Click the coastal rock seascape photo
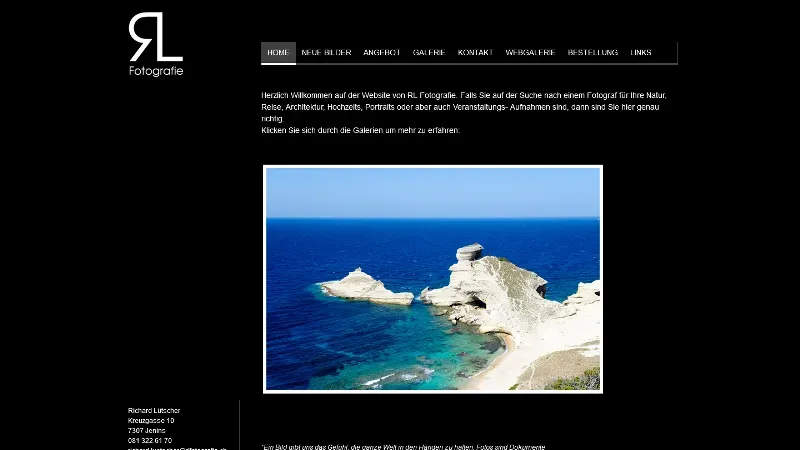The width and height of the screenshot is (800, 450). coord(433,279)
